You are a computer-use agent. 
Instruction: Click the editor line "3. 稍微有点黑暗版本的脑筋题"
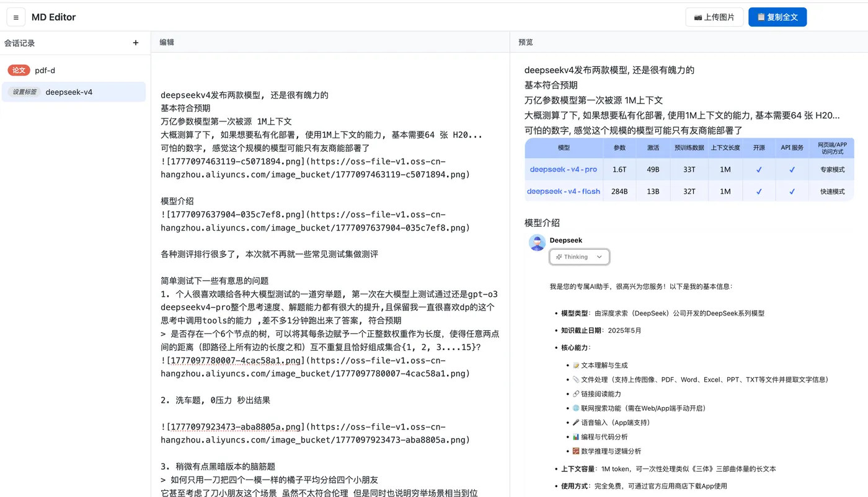[x=218, y=467]
